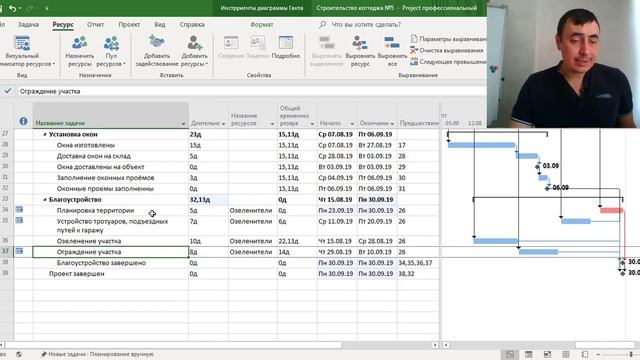Screen dimensions: 640x360
Task: Switch to Gantt chart view in status bar
Action: tap(510, 354)
